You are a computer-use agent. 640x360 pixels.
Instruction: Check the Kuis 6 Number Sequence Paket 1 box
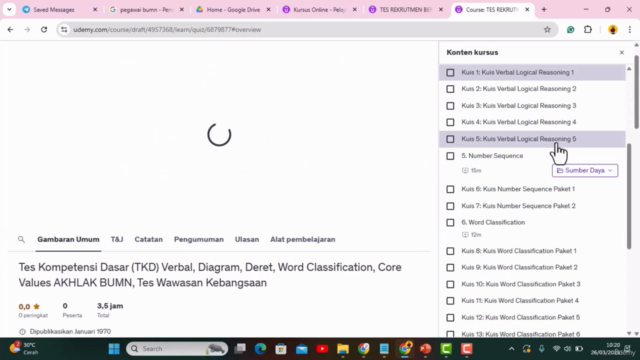[x=450, y=189]
